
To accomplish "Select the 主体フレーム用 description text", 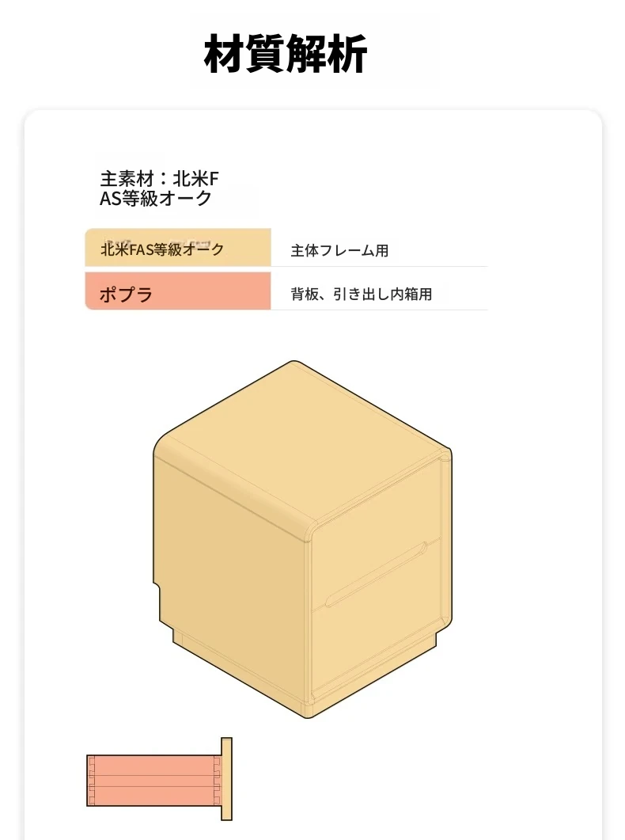I will (x=339, y=250).
